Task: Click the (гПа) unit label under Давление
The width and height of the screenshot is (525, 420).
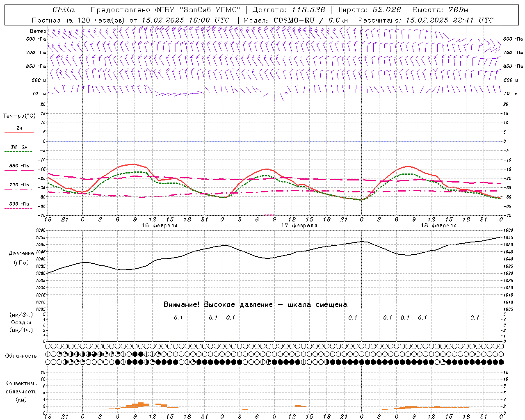Action: [21, 263]
